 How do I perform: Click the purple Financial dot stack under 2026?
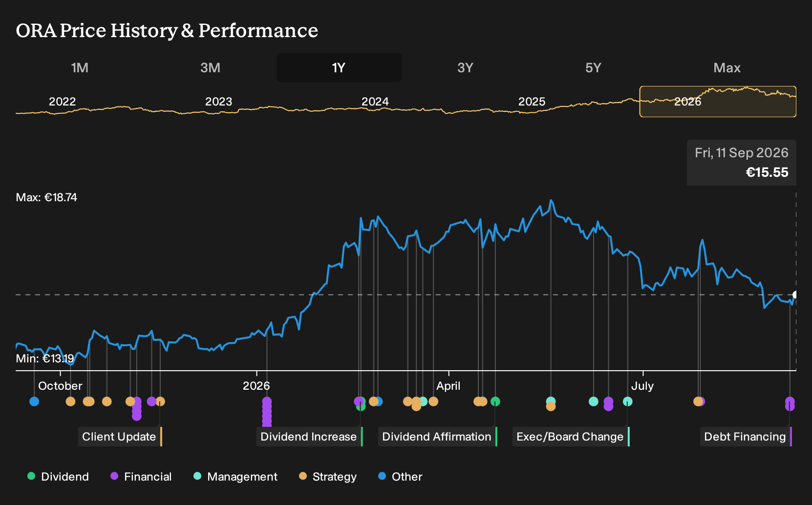coord(267,412)
